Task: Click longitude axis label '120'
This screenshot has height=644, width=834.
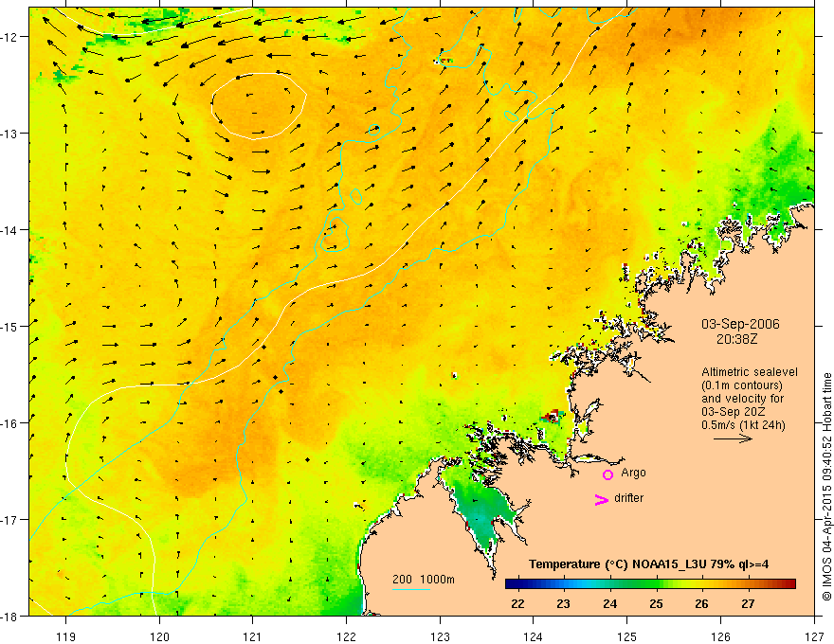Action: 159,636
